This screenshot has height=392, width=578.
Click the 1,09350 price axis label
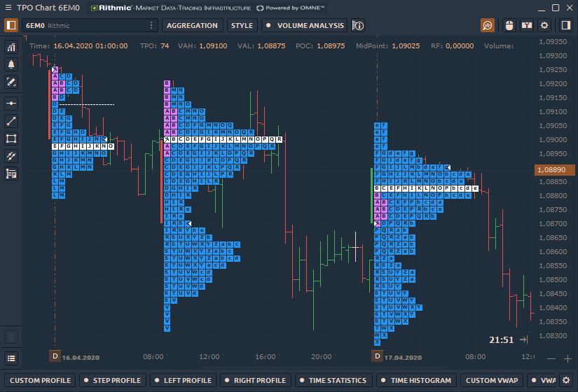pyautogui.click(x=553, y=41)
